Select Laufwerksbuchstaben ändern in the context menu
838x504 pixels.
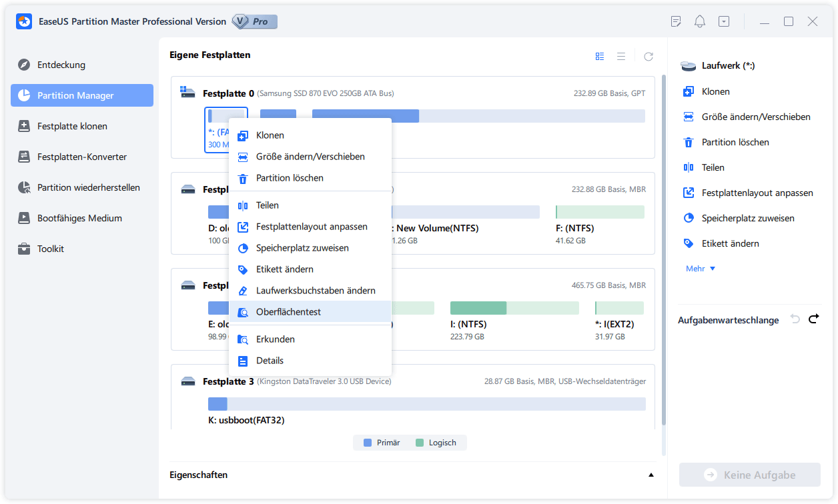pos(310,291)
